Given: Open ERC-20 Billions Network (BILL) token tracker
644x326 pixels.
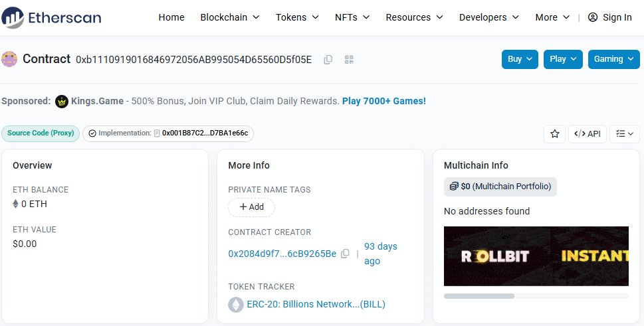Looking at the screenshot, I should click(x=316, y=305).
